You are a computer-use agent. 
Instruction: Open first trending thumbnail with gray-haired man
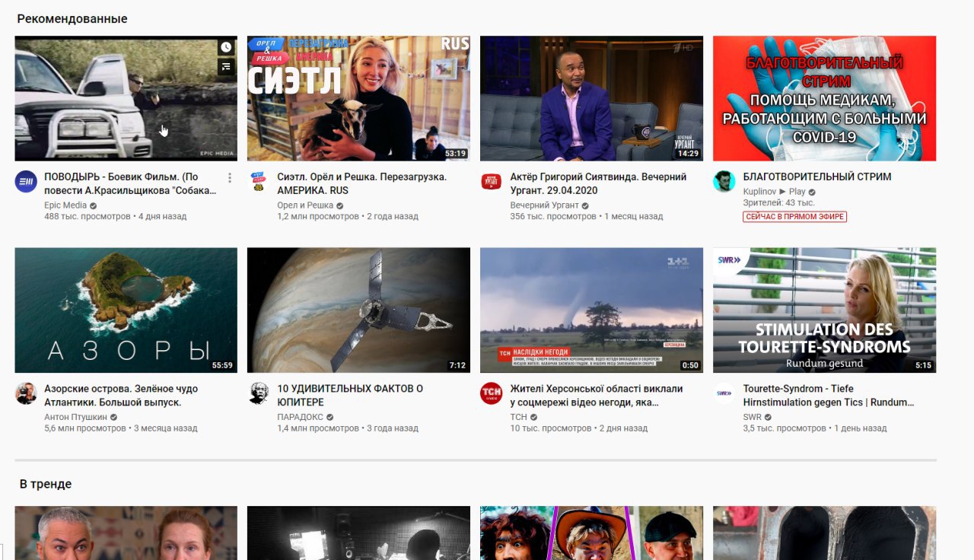coord(126,533)
